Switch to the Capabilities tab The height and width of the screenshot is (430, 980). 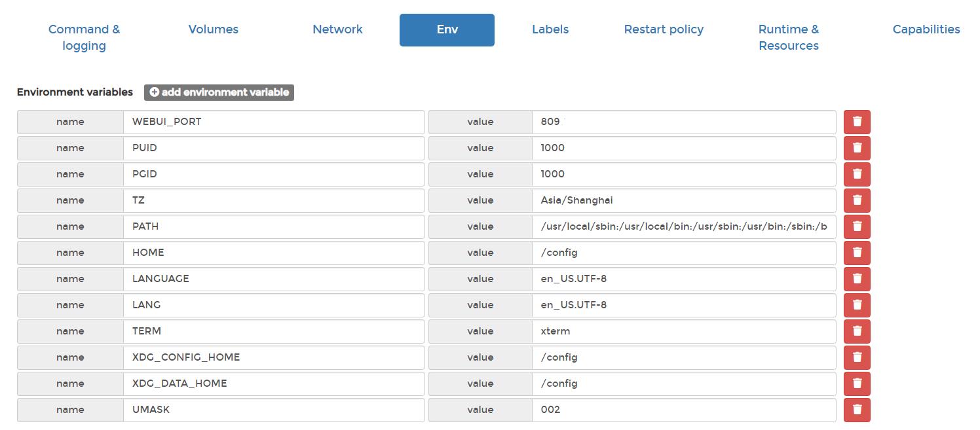[926, 29]
